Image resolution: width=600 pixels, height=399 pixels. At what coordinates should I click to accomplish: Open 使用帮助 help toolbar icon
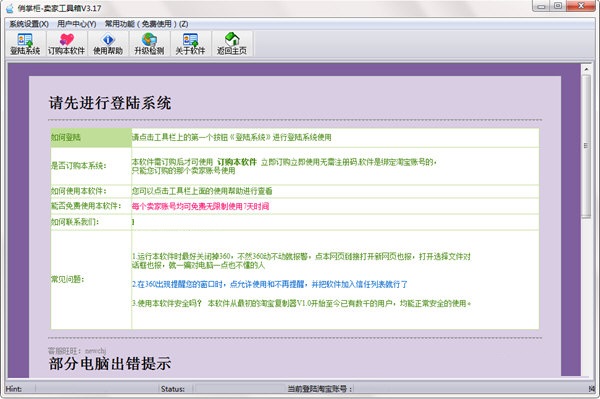[x=108, y=44]
